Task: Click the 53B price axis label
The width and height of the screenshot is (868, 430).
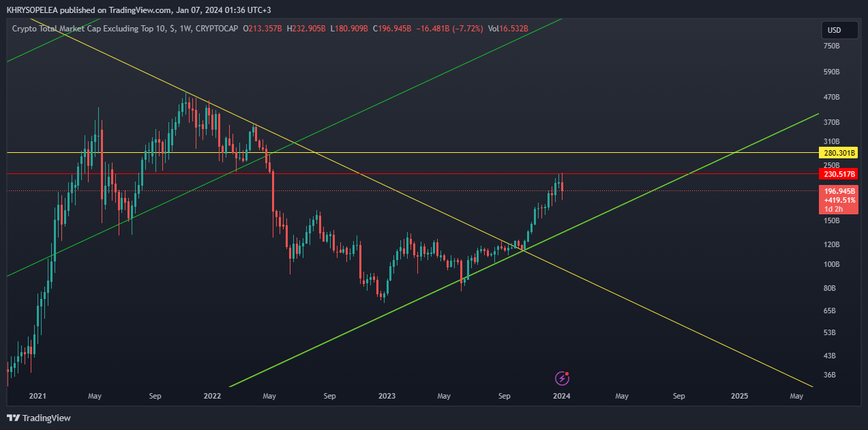Action: tap(830, 333)
